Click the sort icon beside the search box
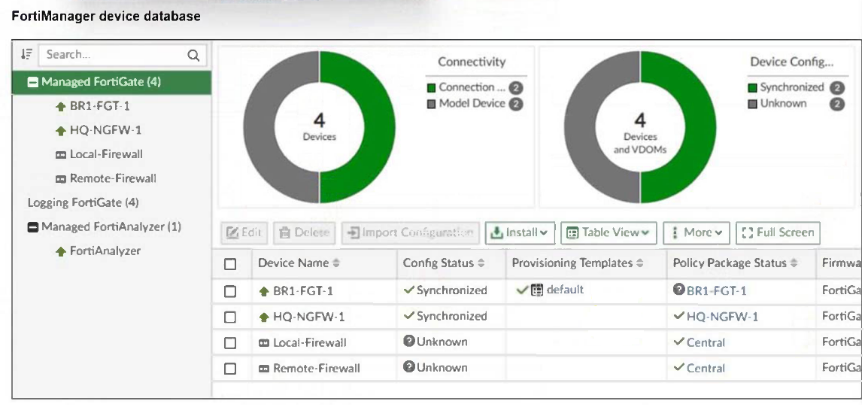 [x=27, y=55]
